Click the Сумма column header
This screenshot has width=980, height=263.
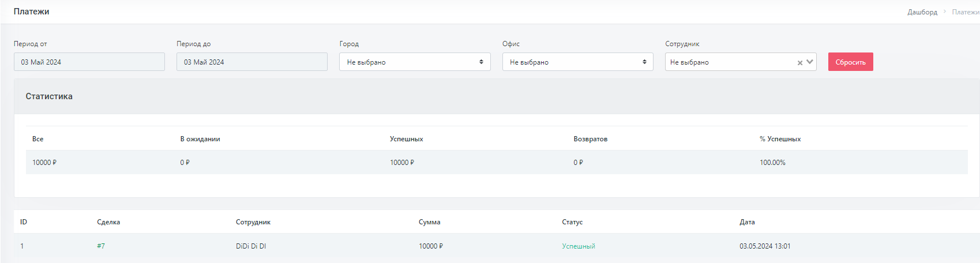coord(430,222)
